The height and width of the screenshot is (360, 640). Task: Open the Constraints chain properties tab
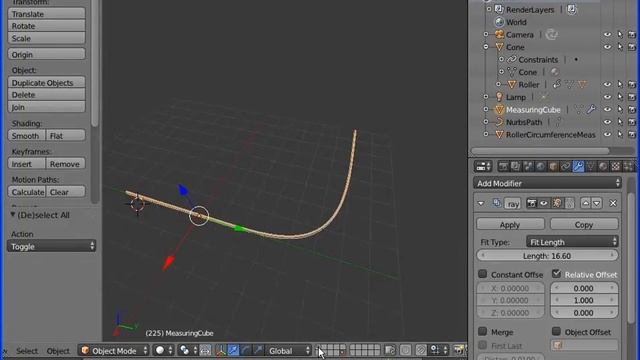(x=565, y=167)
